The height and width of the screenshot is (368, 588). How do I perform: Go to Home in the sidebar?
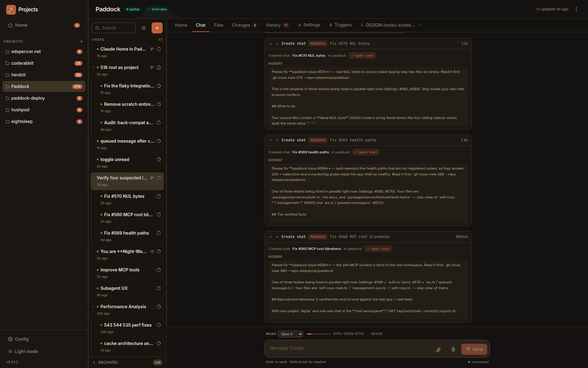click(44, 25)
